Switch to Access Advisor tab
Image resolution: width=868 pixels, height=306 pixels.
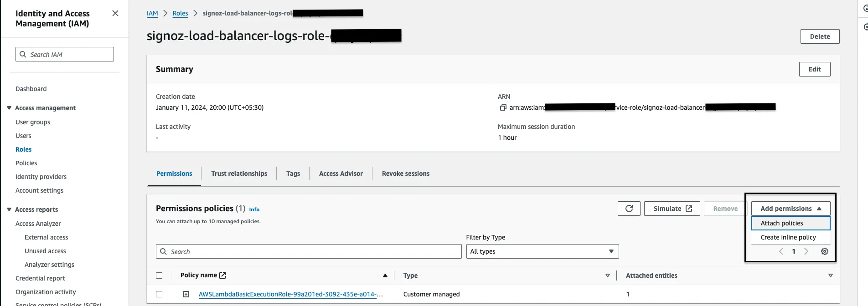pos(341,173)
